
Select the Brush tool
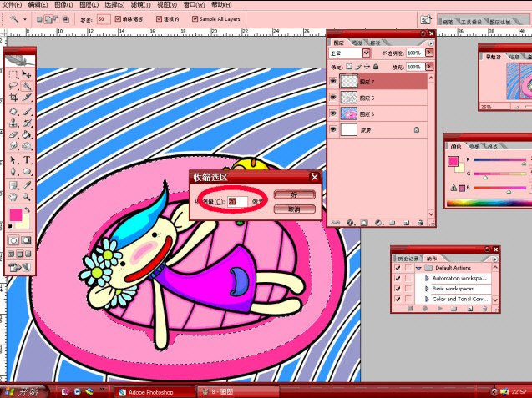coord(27,111)
